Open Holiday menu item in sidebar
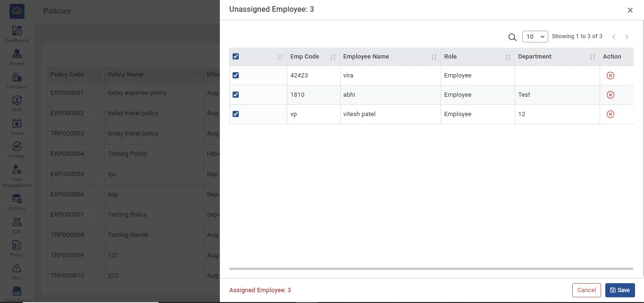 (17, 150)
